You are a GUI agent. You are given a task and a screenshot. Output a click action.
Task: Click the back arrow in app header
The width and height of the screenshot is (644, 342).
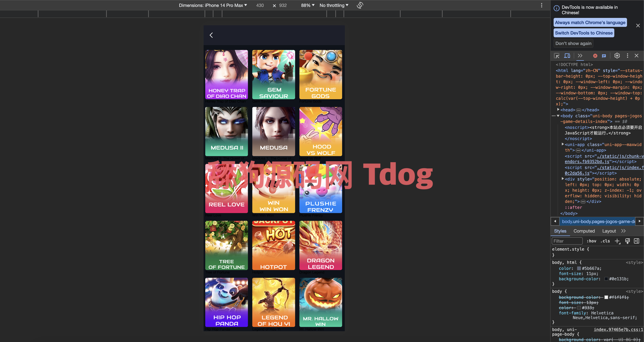pos(211,35)
